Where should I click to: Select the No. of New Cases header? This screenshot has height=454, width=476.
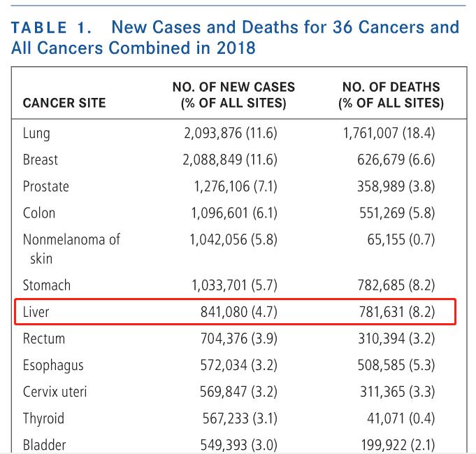[233, 96]
